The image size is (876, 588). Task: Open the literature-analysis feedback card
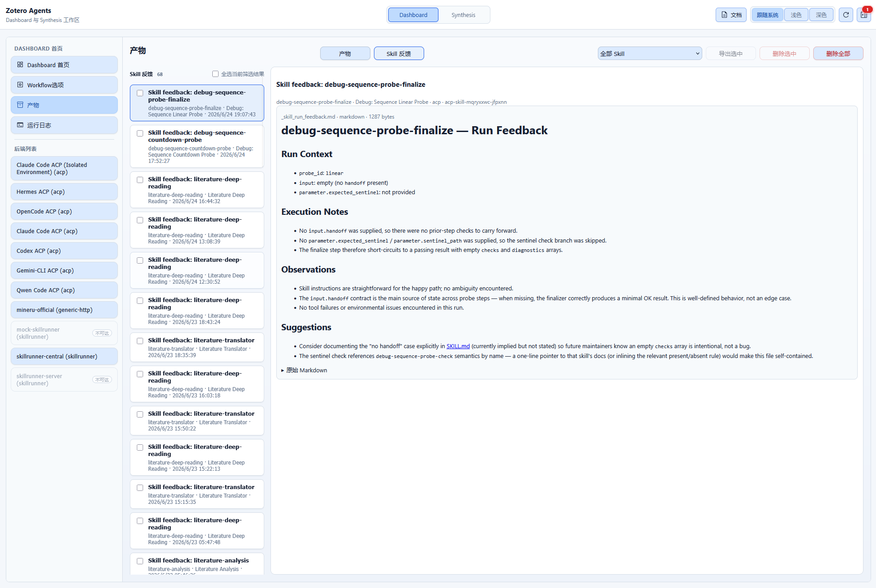[197, 564]
